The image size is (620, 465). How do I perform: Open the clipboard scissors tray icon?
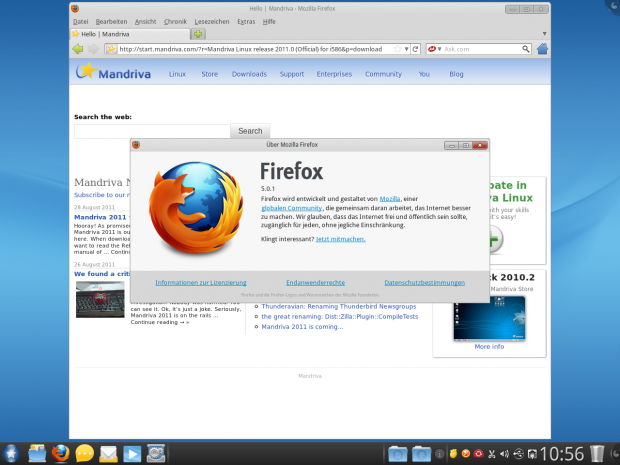492,454
